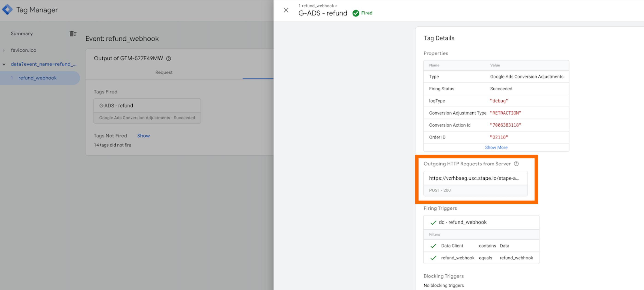Screen dimensions: 644x290
Task: Open the G-ADS - refund fired tag card
Action: [x=147, y=111]
